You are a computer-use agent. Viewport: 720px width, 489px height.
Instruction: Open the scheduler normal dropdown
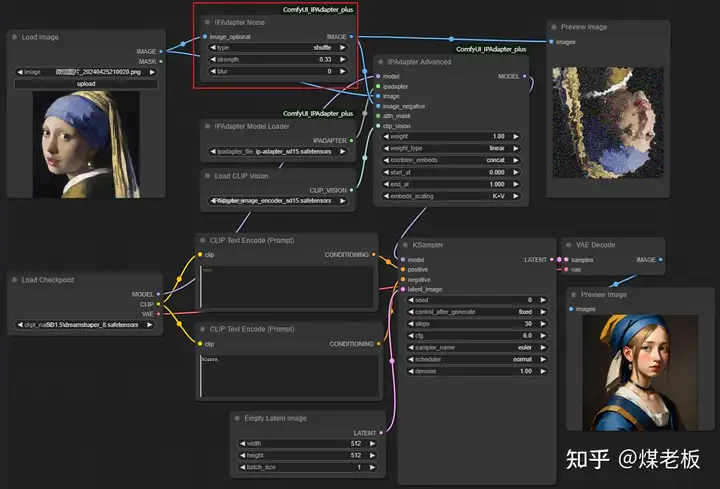pyautogui.click(x=477, y=360)
